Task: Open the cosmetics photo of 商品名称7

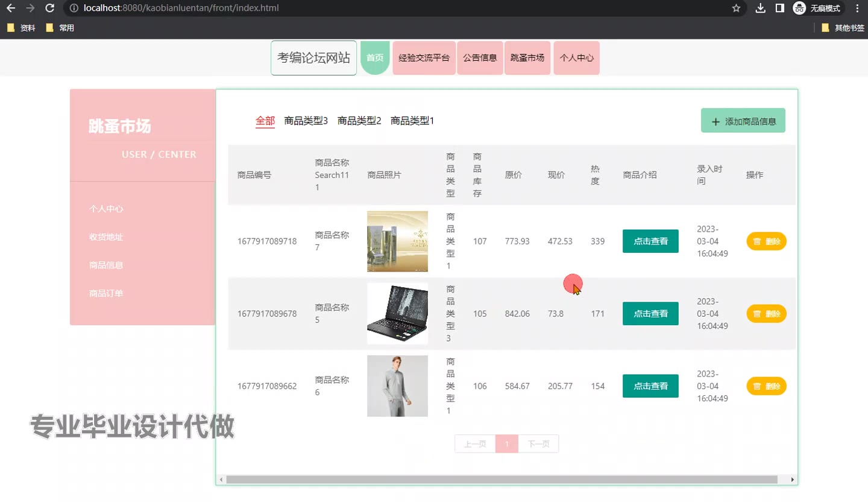Action: click(397, 241)
